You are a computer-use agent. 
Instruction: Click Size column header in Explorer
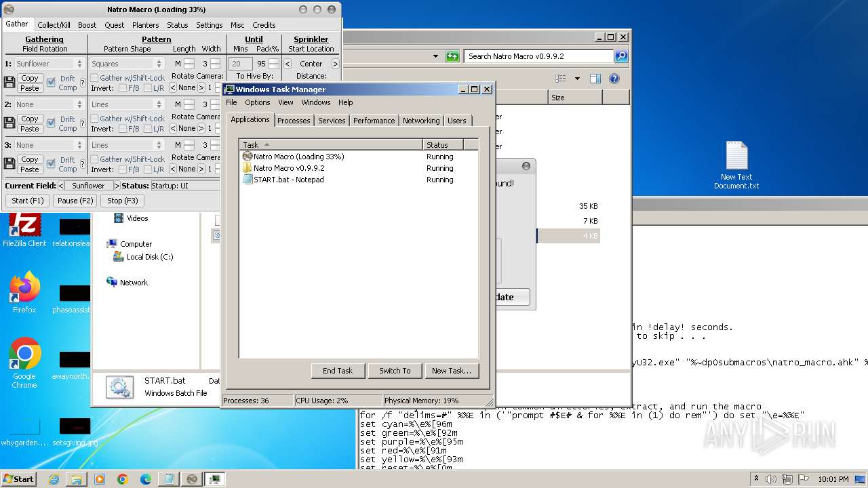click(x=575, y=98)
